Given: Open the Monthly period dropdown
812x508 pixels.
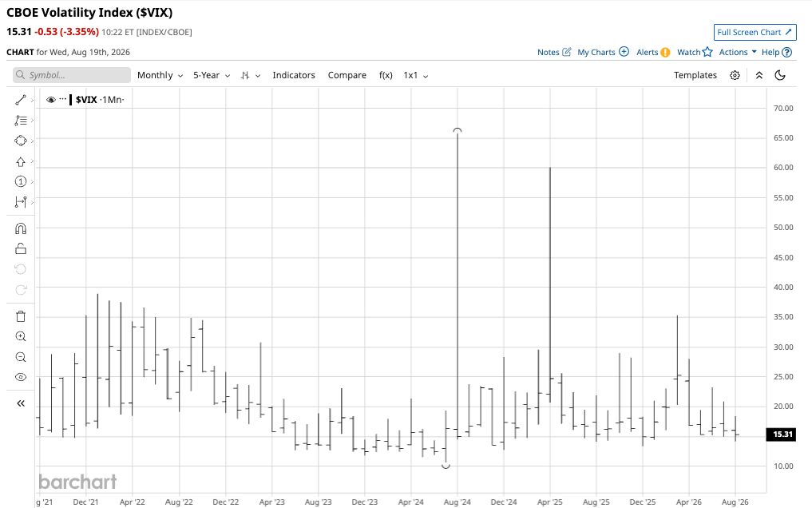Looking at the screenshot, I should pyautogui.click(x=160, y=75).
